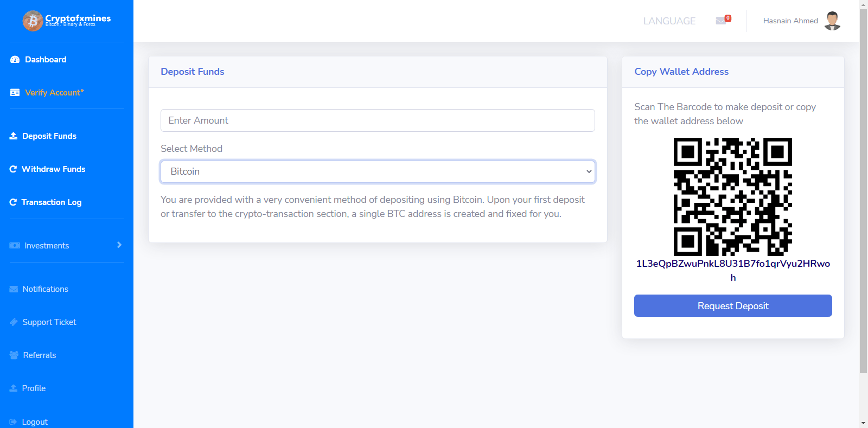Click the Support Ticket icon

(14, 322)
